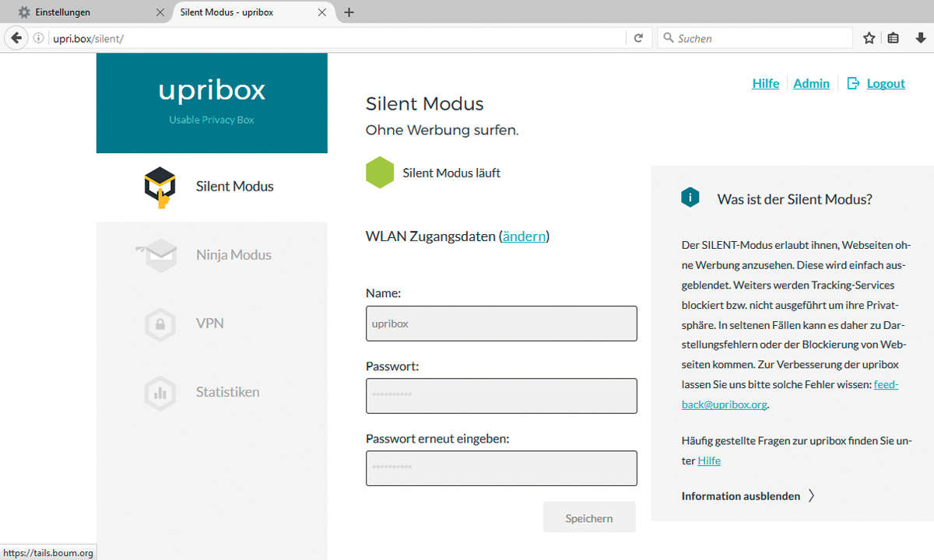Click the green Silent Modus status hexagon

(380, 173)
